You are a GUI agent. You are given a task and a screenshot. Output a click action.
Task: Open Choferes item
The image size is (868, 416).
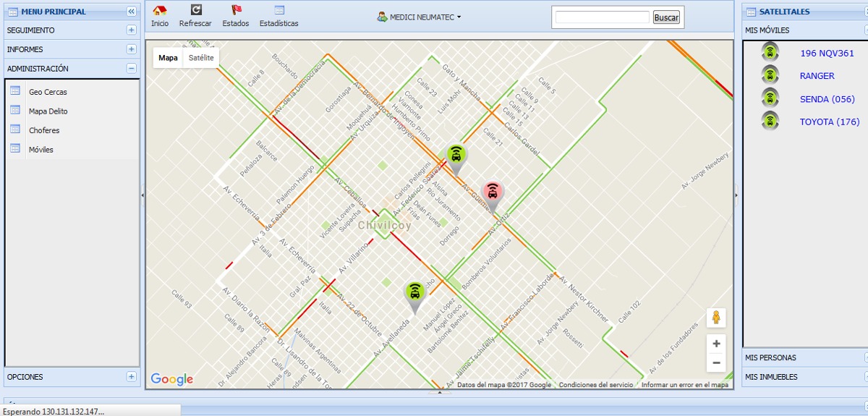44,131
